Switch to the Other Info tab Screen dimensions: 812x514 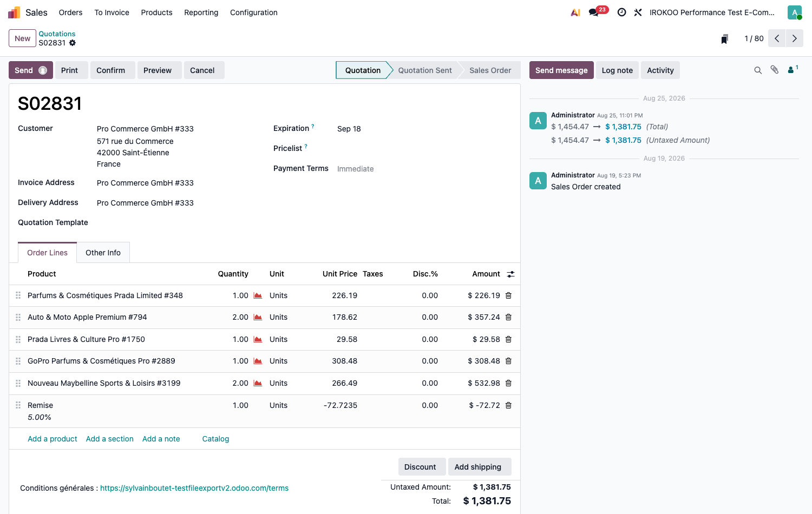point(103,253)
